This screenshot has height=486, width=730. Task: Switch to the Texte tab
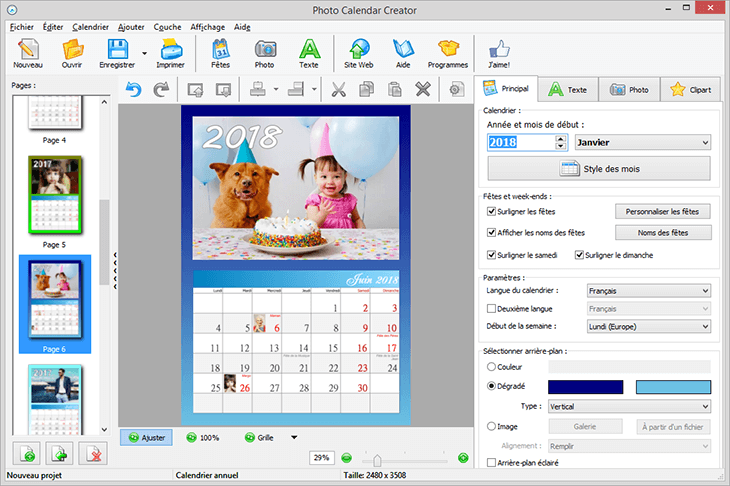point(568,89)
